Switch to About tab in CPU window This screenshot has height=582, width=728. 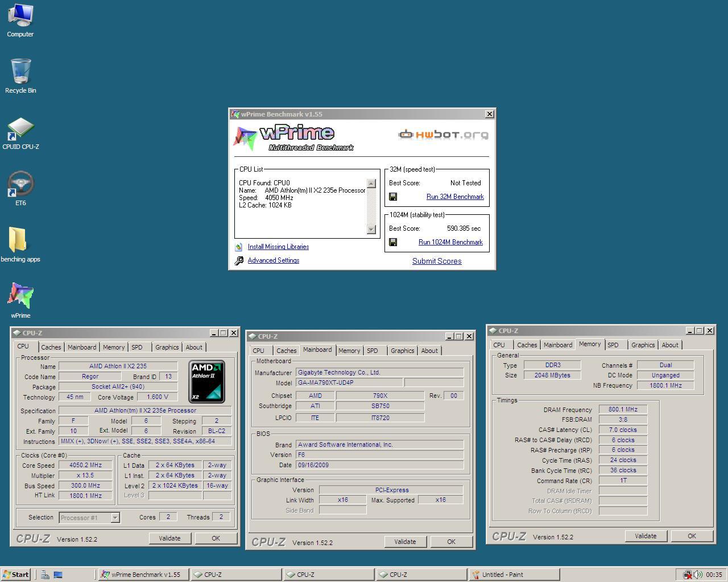pos(194,347)
